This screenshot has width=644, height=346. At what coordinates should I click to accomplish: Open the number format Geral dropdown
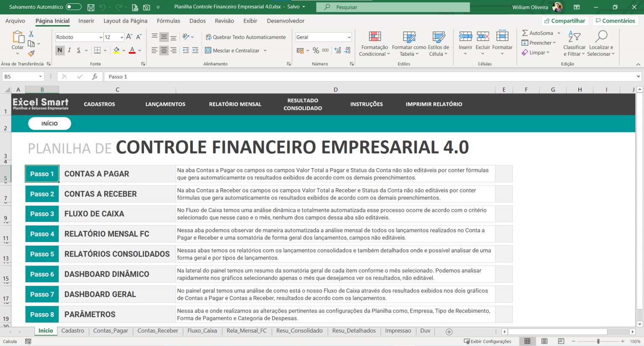pos(349,37)
